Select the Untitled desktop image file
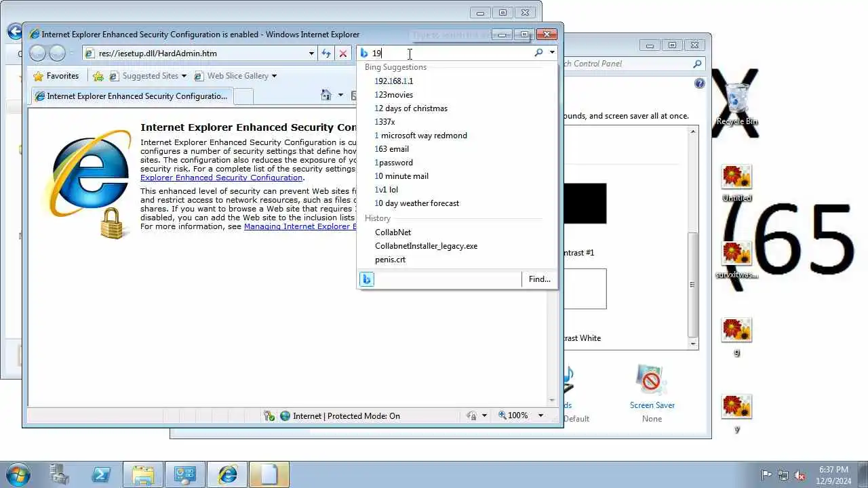This screenshot has width=868, height=488. tap(737, 184)
